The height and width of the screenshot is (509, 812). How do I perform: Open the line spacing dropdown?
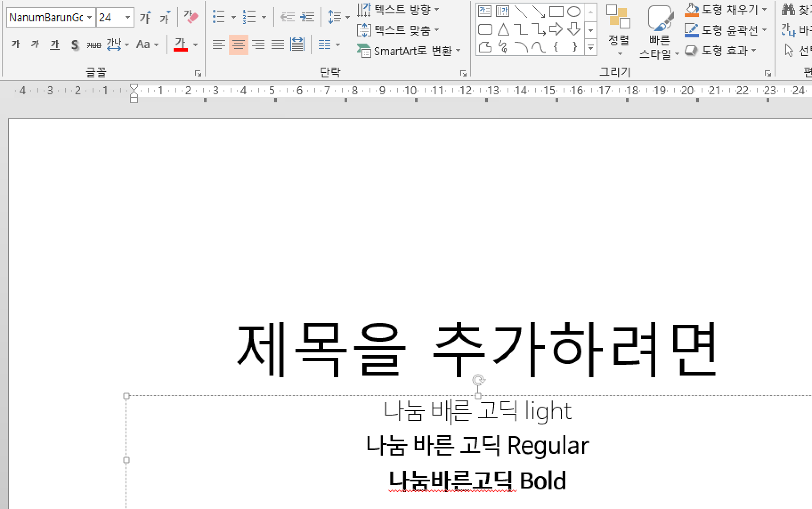click(338, 17)
